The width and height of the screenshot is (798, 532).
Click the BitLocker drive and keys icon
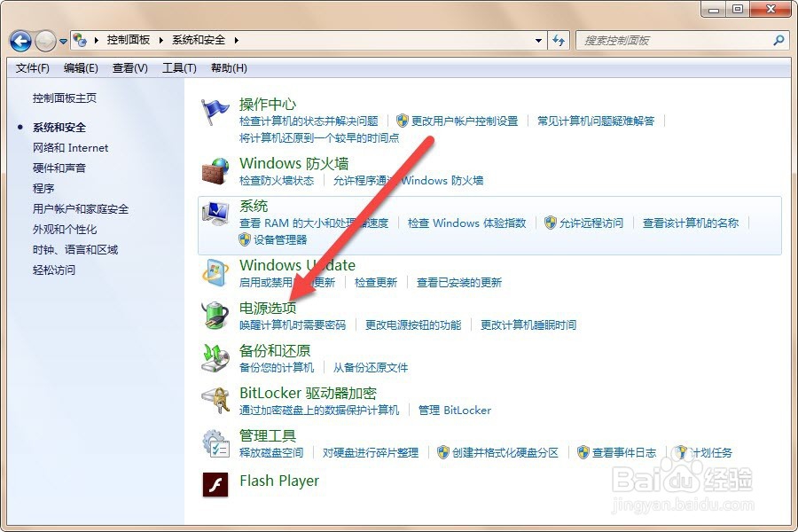click(215, 401)
